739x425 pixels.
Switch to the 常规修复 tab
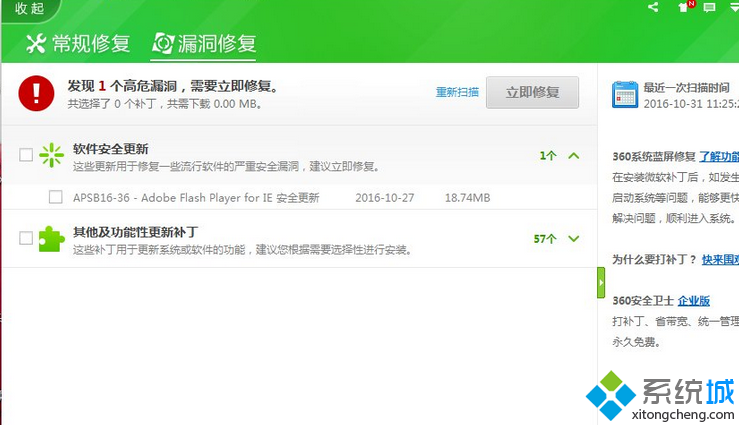click(78, 43)
